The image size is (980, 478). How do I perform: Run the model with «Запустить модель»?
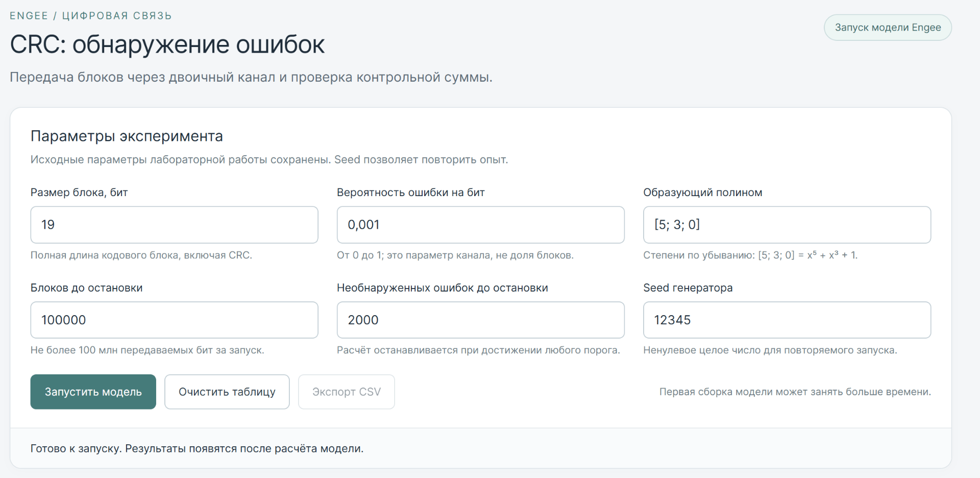93,392
